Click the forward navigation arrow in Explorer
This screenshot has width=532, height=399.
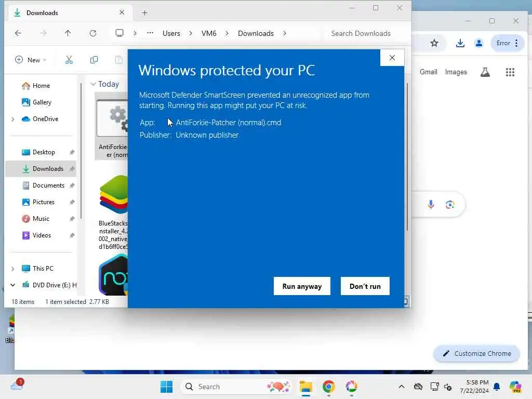coord(43,33)
